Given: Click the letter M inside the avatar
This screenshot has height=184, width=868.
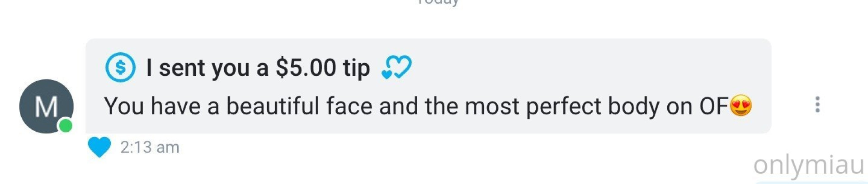Looking at the screenshot, I should pos(46,107).
